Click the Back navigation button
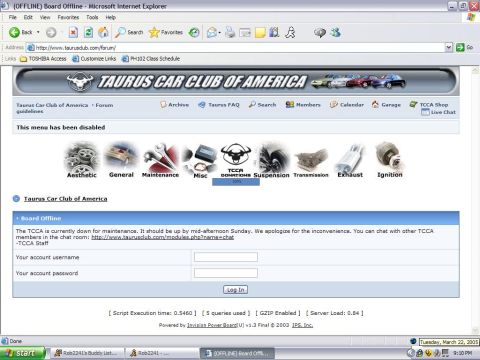Screen dimensions: 480x360 point(21,32)
